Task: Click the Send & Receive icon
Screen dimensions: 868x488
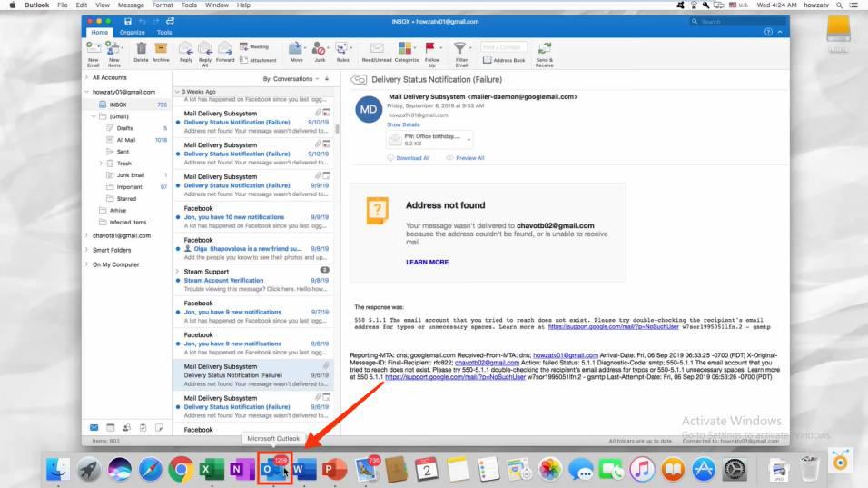Action: click(545, 48)
